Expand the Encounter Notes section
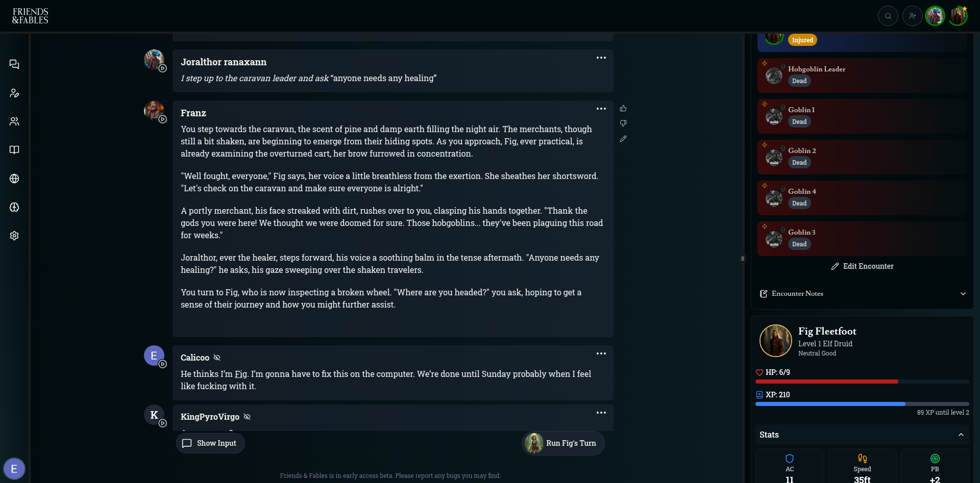980x483 pixels. point(963,294)
